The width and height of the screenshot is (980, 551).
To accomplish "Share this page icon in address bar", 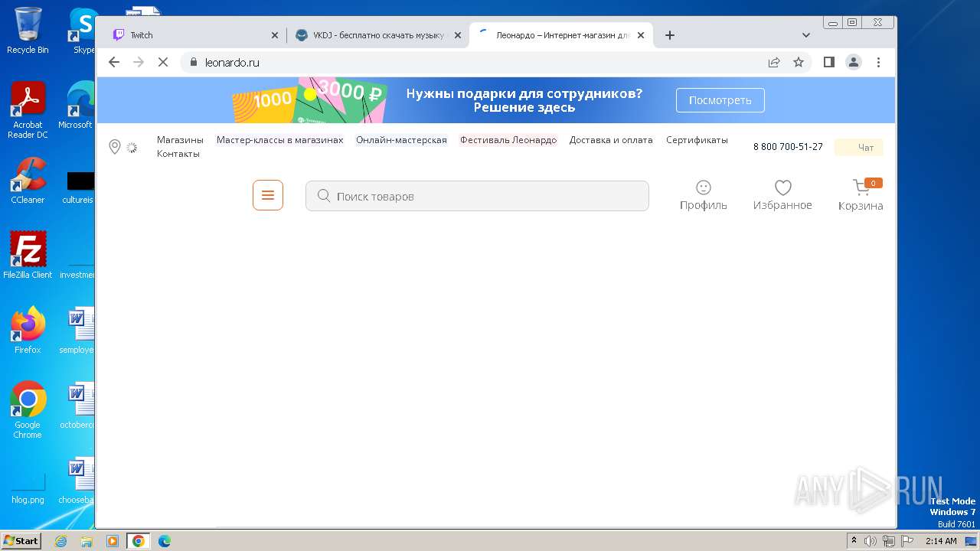I will pyautogui.click(x=774, y=62).
